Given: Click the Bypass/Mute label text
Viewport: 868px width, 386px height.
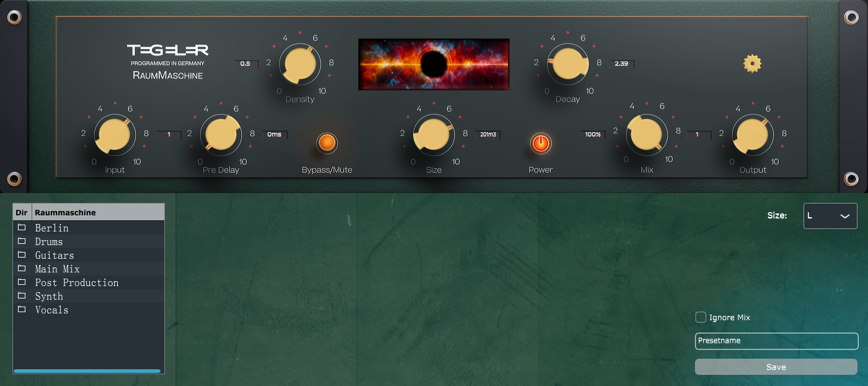Looking at the screenshot, I should pyautogui.click(x=327, y=170).
